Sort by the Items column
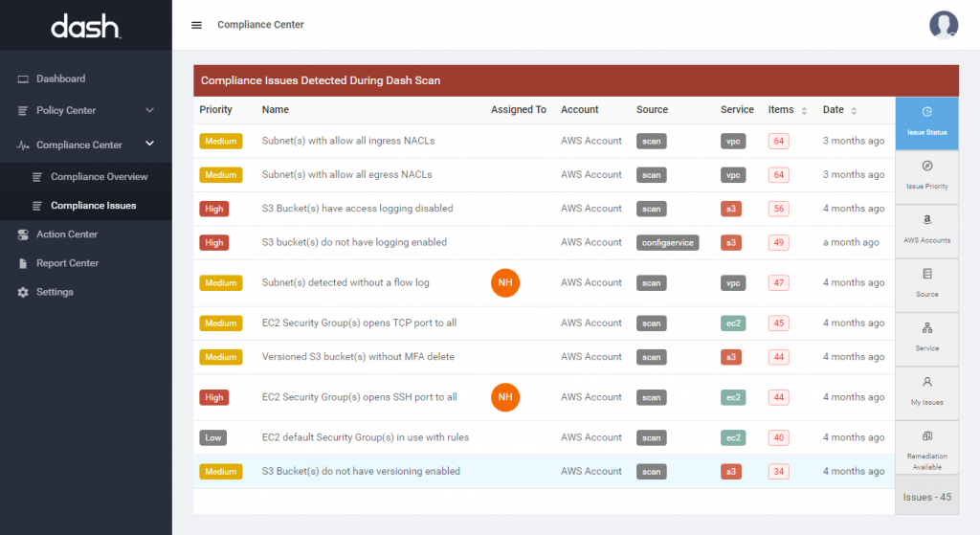This screenshot has width=980, height=535. [804, 110]
